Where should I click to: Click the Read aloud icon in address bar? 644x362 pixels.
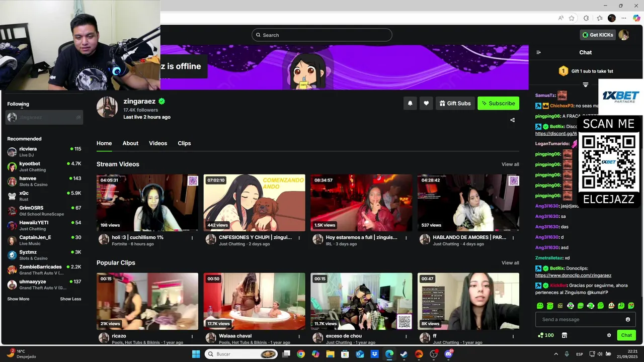click(x=560, y=18)
